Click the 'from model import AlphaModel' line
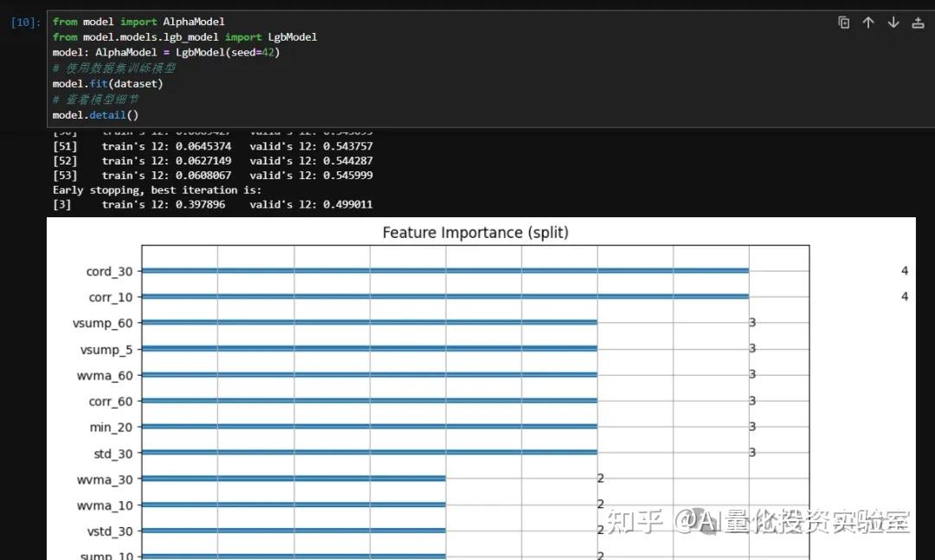The height and width of the screenshot is (560, 935). click(139, 22)
